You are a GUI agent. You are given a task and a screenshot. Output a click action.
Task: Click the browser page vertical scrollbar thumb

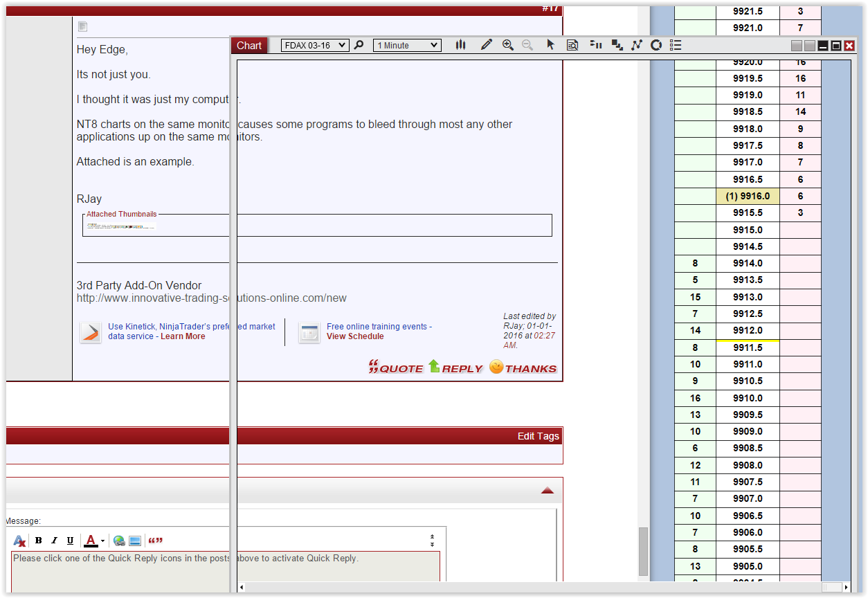[644, 552]
